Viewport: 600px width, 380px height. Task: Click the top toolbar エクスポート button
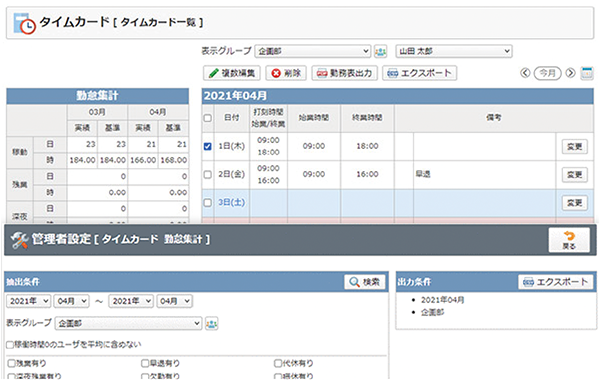(x=419, y=73)
